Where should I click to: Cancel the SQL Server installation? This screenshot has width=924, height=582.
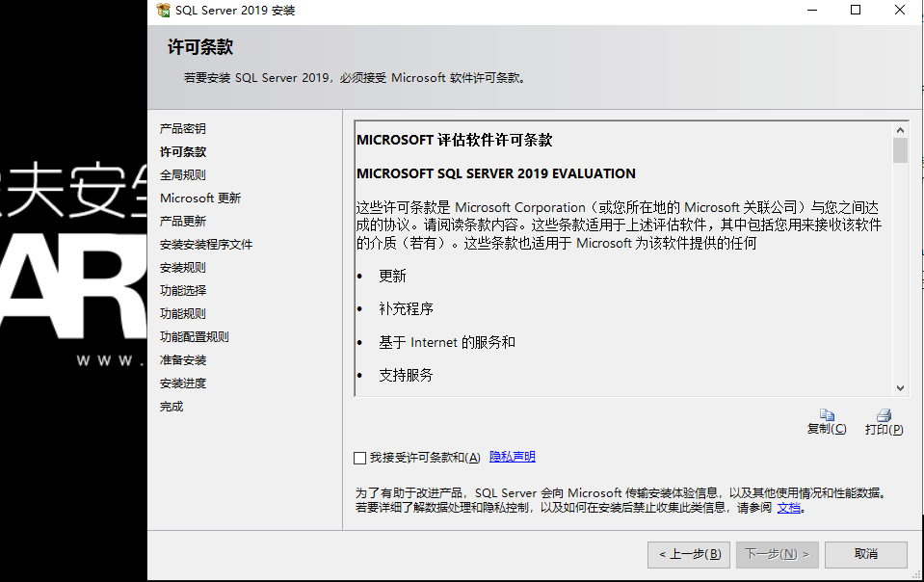click(x=864, y=555)
